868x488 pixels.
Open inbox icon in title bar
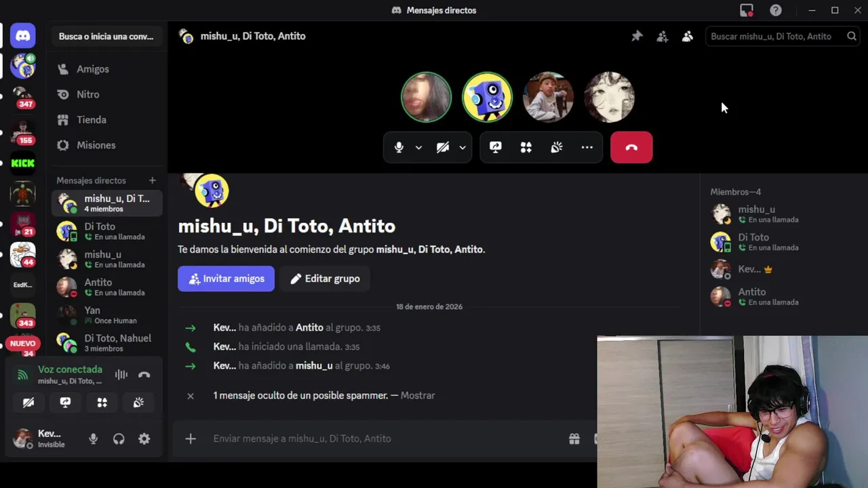tap(747, 10)
